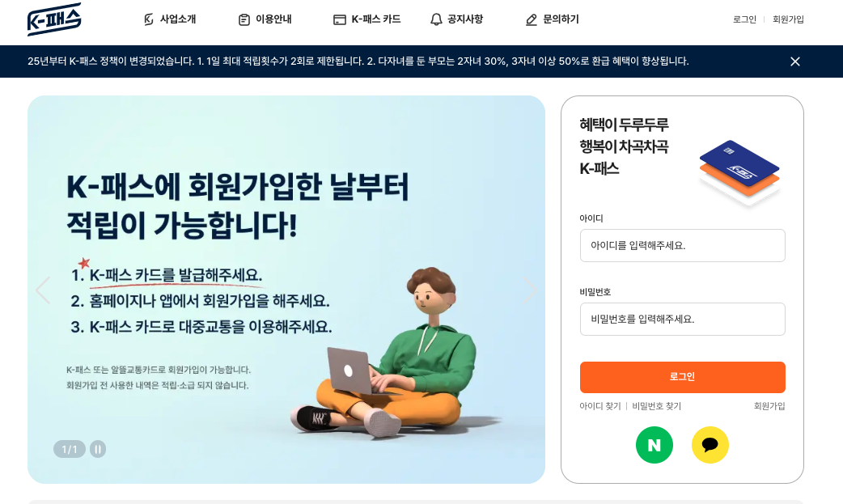The height and width of the screenshot is (504, 843).
Task: Open the 아이디 찾기 link
Action: [600, 406]
